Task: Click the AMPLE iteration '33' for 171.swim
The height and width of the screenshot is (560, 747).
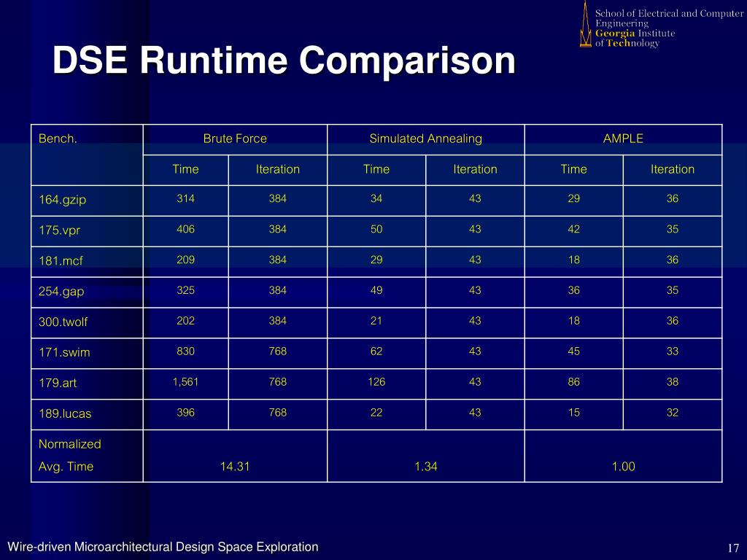Action: click(672, 351)
